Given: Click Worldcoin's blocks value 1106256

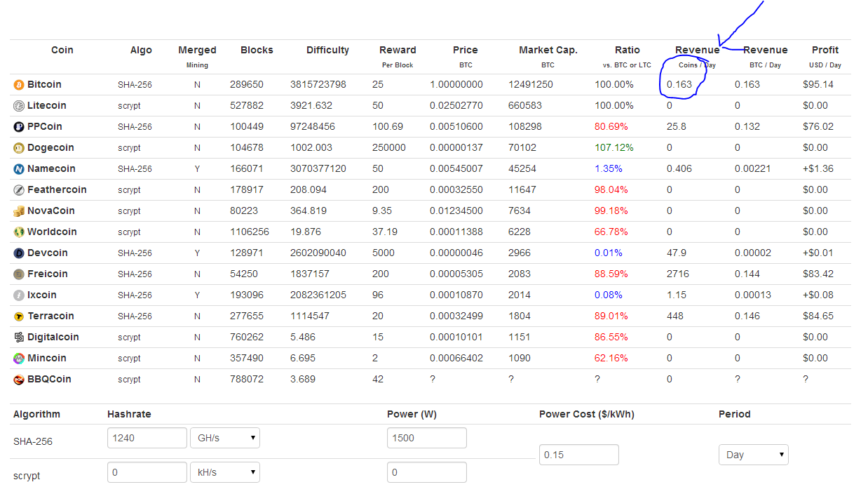Looking at the screenshot, I should coord(250,232).
